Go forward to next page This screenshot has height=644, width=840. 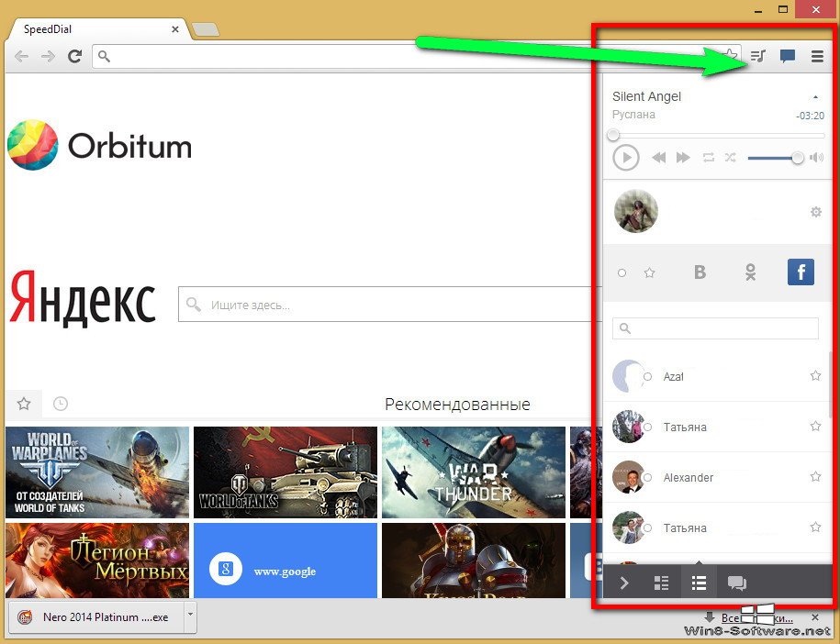click(49, 56)
